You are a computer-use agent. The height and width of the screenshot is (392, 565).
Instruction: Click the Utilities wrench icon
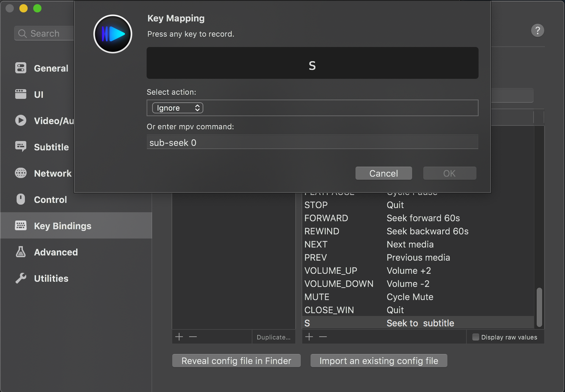(x=21, y=278)
